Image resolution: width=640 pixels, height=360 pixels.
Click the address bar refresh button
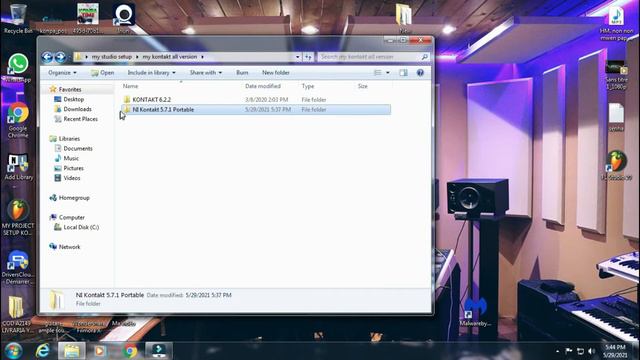pyautogui.click(x=309, y=57)
